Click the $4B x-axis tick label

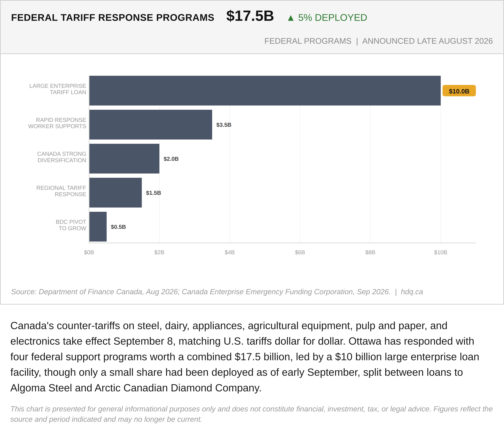(x=230, y=253)
